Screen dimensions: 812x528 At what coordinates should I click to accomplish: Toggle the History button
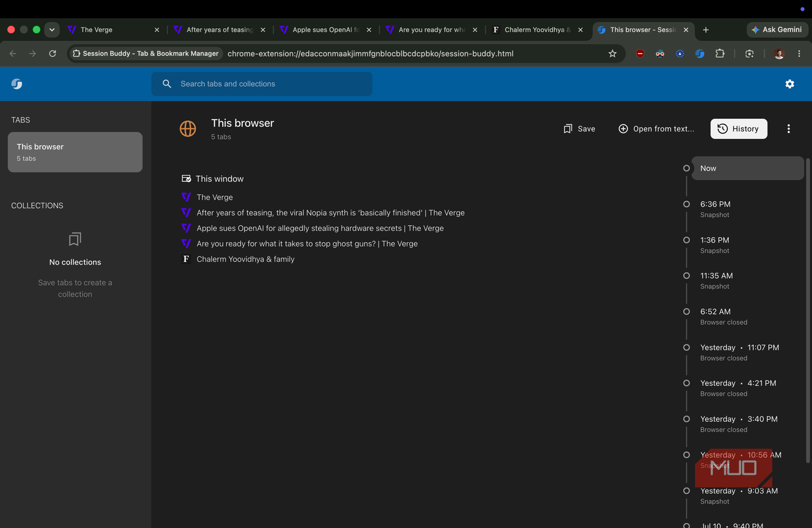739,129
